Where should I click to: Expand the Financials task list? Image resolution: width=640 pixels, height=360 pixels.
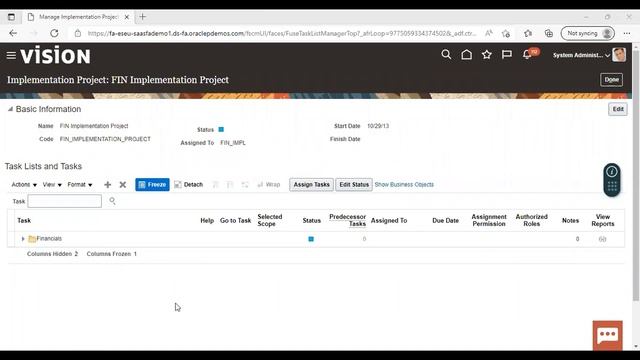click(x=23, y=239)
